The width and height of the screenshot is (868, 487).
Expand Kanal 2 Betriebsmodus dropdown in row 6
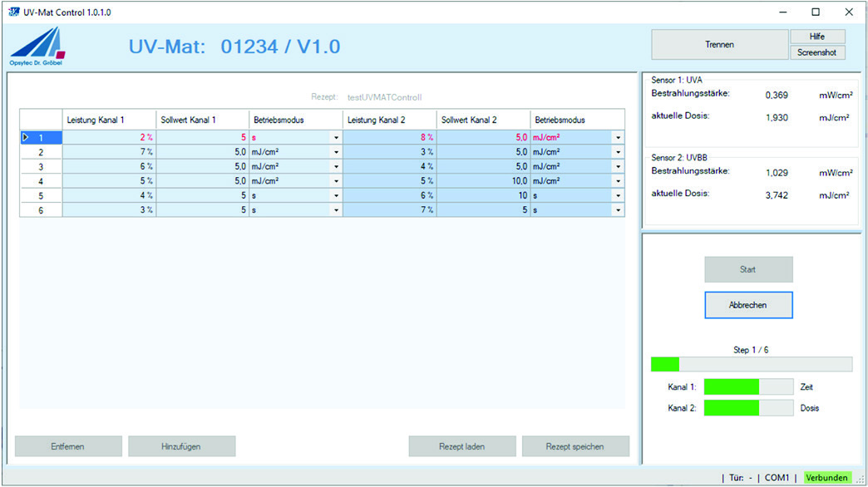coord(619,210)
